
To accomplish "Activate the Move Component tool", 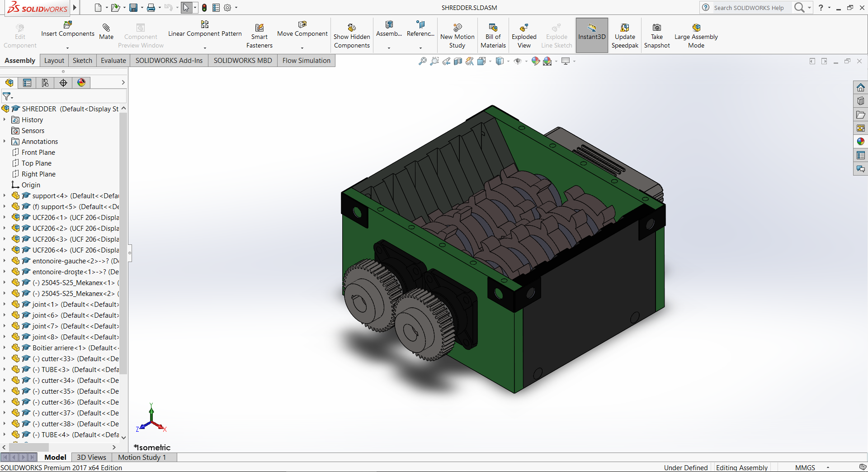I will 302,29.
